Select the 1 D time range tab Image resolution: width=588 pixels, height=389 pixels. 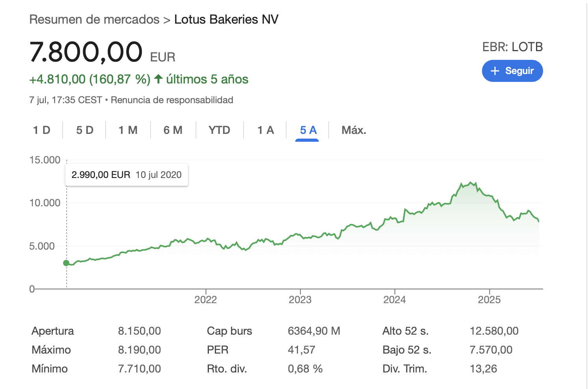[42, 130]
